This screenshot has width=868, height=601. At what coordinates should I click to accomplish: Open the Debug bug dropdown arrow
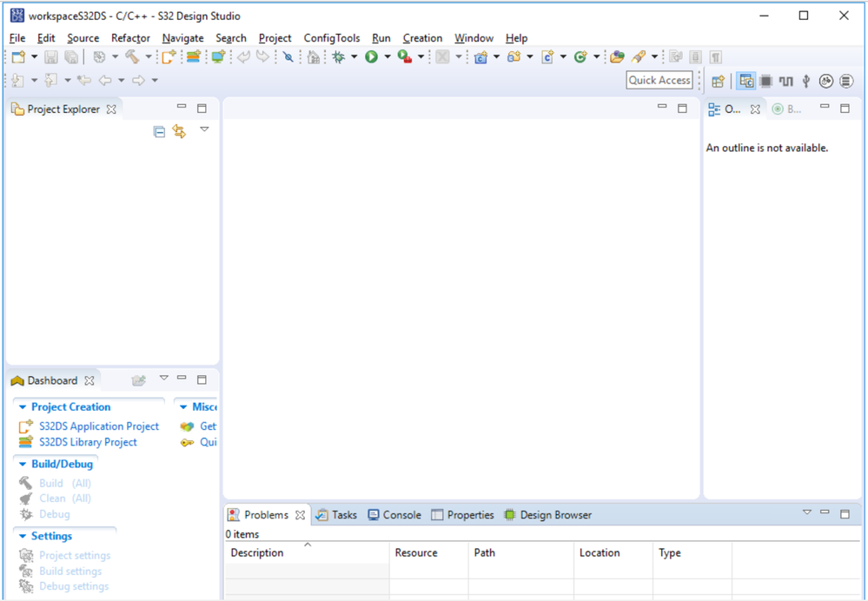tap(354, 56)
